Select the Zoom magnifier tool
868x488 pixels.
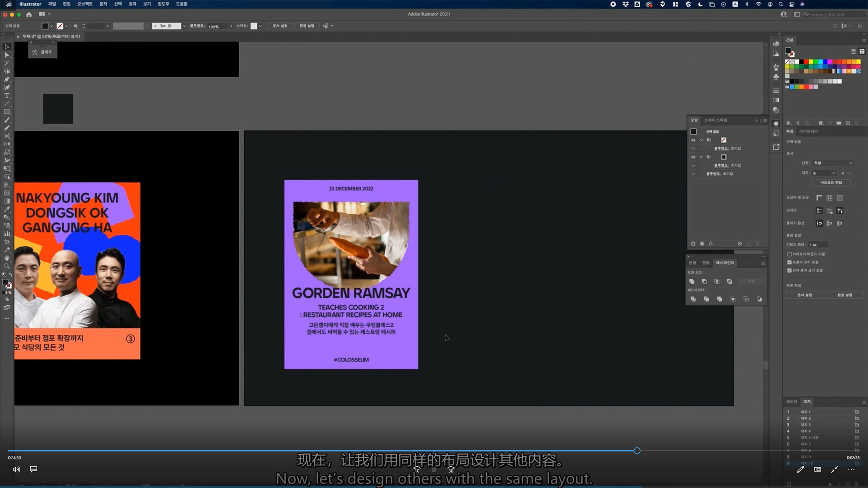[7, 266]
